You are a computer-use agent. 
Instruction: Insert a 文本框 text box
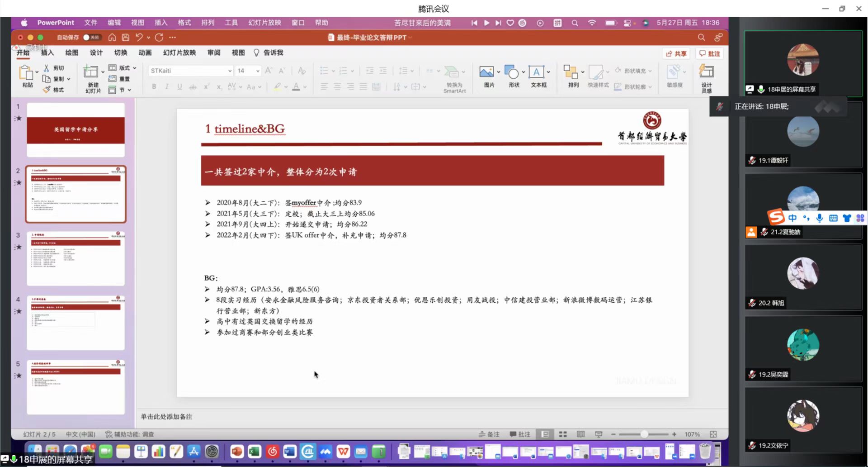click(x=536, y=72)
